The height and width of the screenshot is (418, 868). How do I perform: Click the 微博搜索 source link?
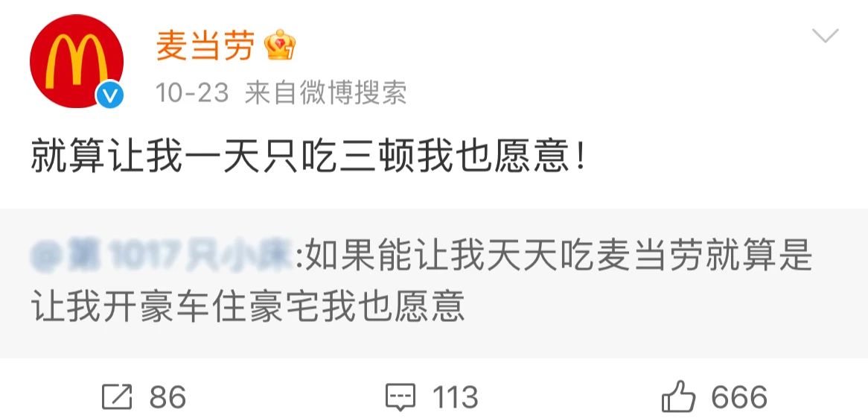353,92
